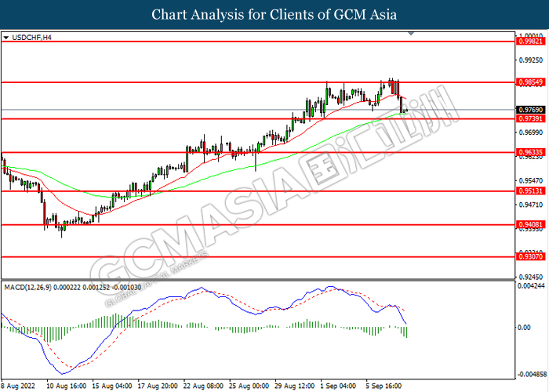Click the 0.004244 MACD scale value
This screenshot has width=549, height=392.
tap(531, 286)
